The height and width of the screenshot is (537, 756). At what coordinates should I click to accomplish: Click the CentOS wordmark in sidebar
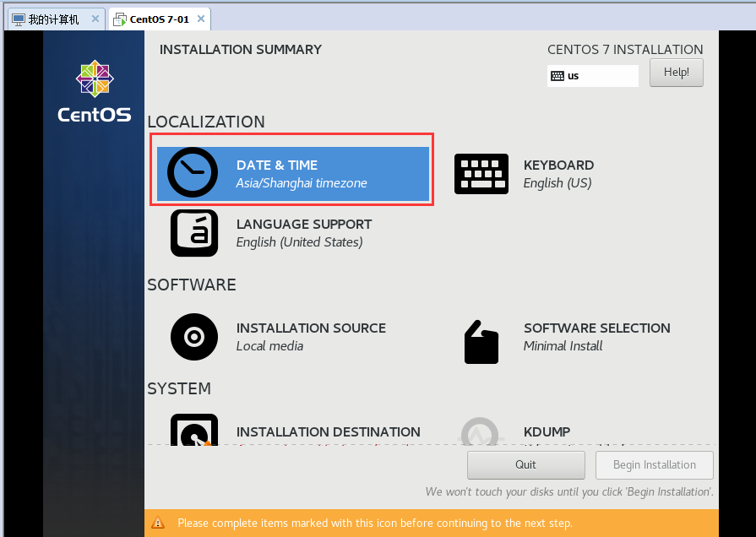[95, 115]
